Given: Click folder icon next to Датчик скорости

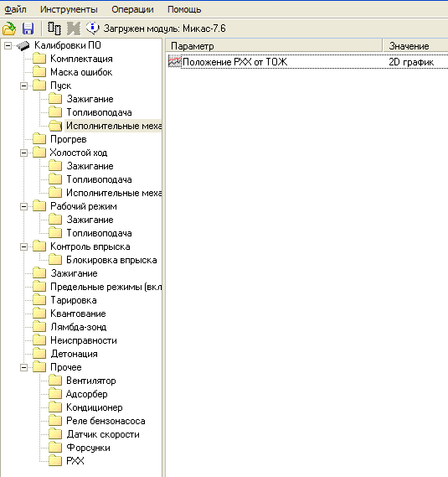Looking at the screenshot, I should [55, 433].
